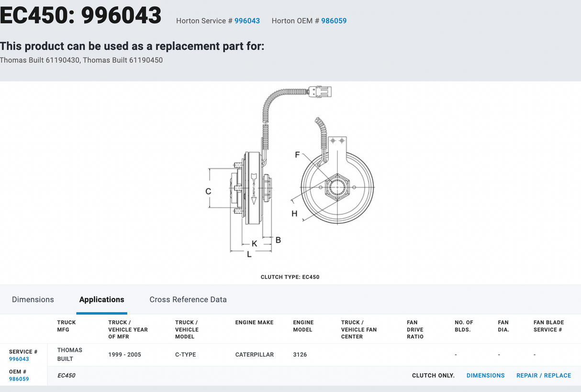
Task: Open Horton Service # 996043 link in header
Action: tap(247, 21)
